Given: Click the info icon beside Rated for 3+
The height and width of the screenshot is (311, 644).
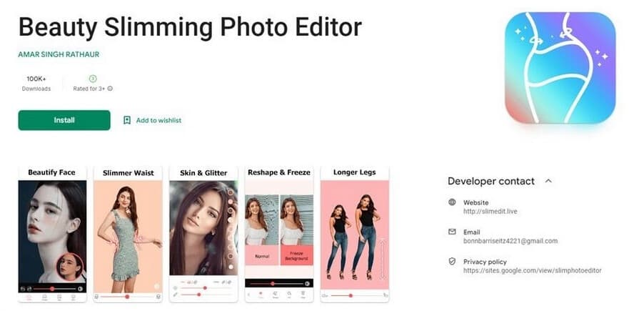Looking at the screenshot, I should coord(110,89).
